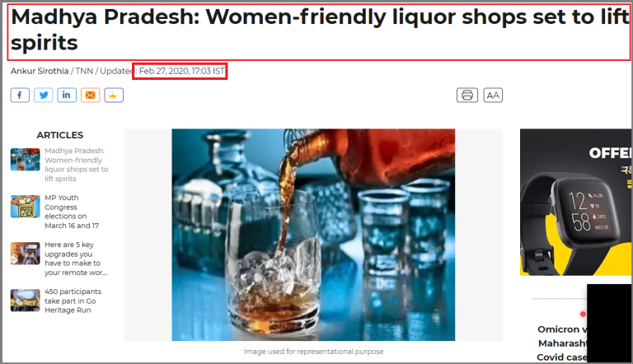The height and width of the screenshot is (364, 633).
Task: Open 5 key upgrades remote work article
Action: pyautogui.click(x=76, y=259)
